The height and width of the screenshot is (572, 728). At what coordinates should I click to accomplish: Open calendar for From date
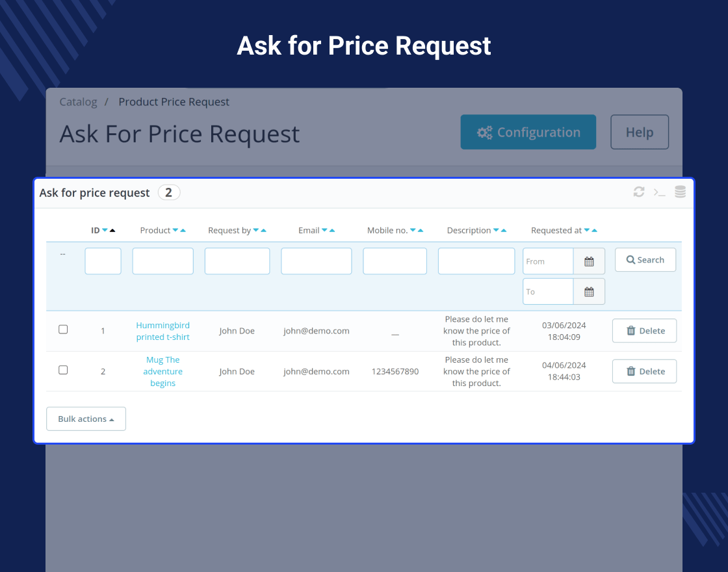tap(589, 261)
